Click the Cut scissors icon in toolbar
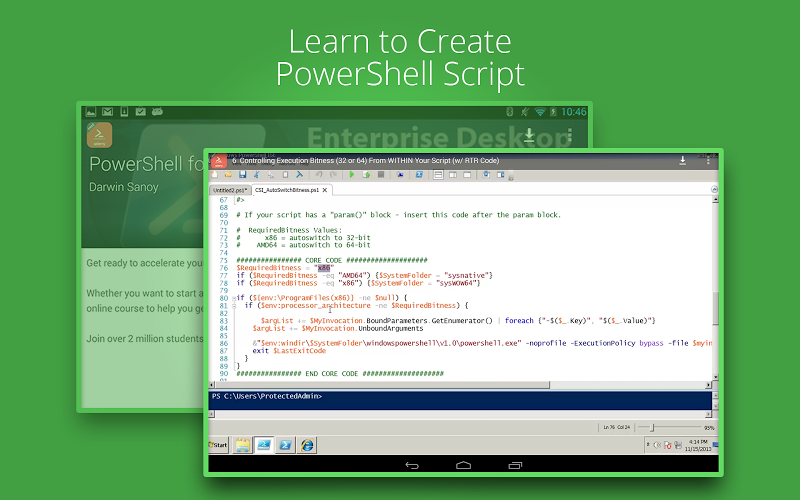The image size is (800, 500). (257, 174)
